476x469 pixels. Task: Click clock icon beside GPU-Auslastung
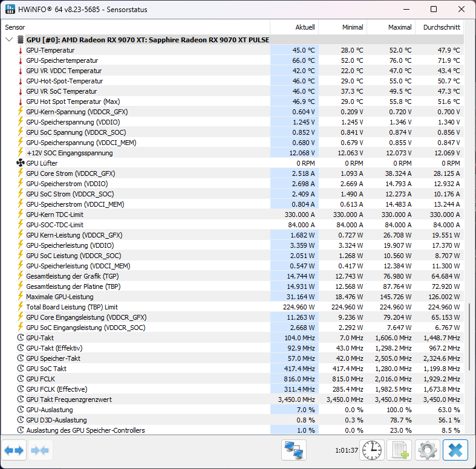point(21,410)
